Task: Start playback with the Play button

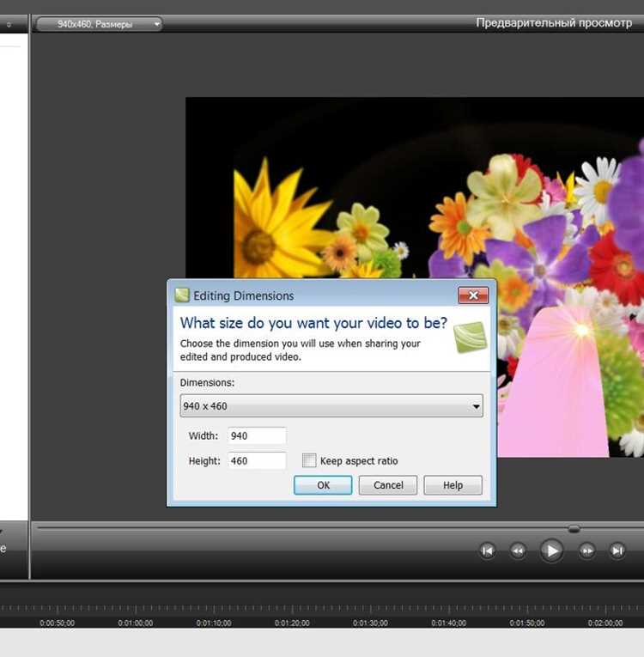Action: tap(551, 551)
